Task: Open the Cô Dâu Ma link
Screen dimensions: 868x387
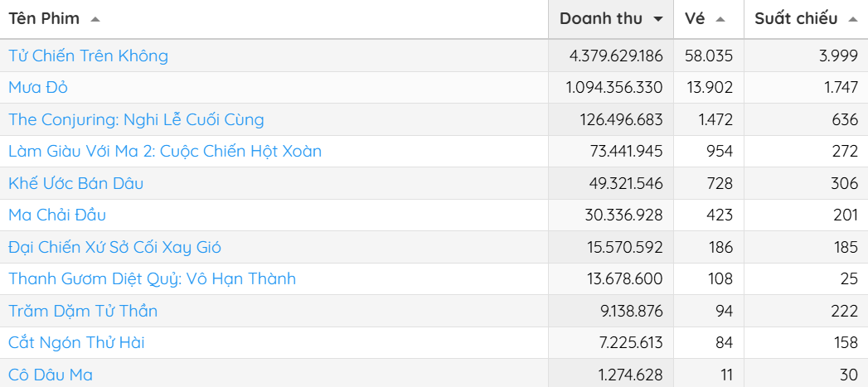Action: [51, 375]
